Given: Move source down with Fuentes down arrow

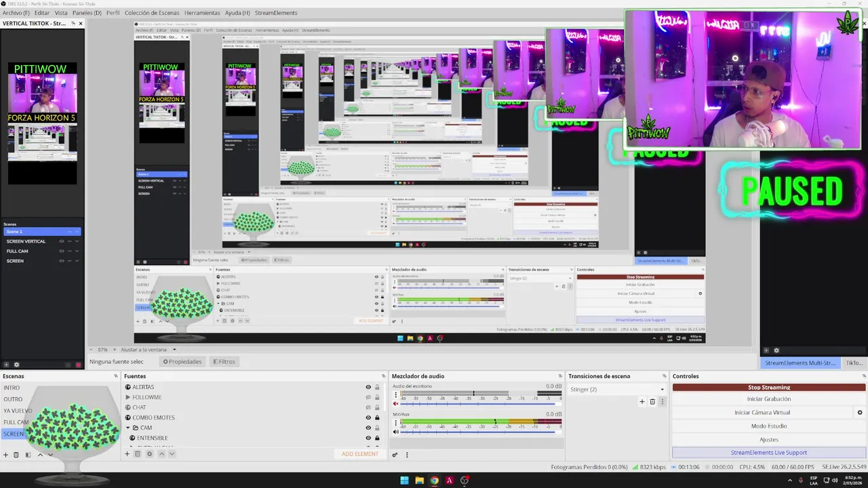Looking at the screenshot, I should pyautogui.click(x=172, y=454).
